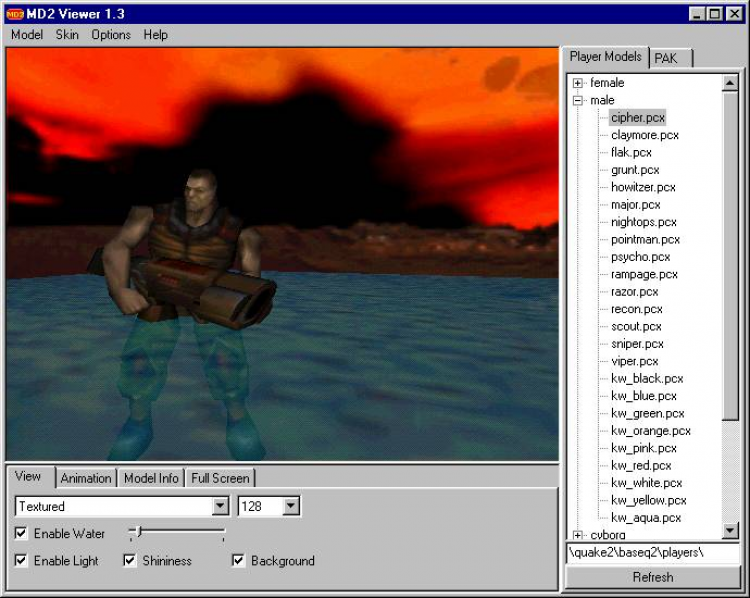Select claymore.pcx skin
750x598 pixels.
(x=645, y=135)
